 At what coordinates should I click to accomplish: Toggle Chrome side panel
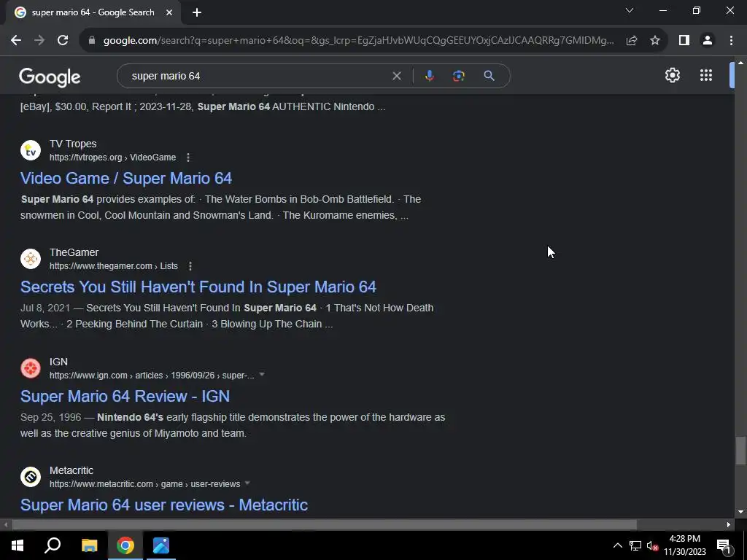click(684, 41)
